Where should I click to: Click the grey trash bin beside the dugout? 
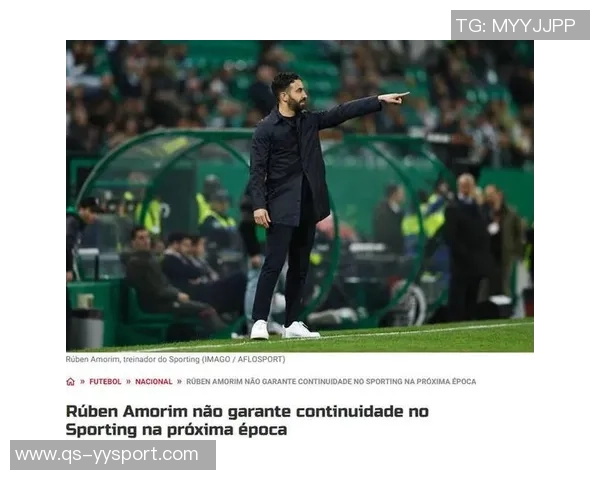[x=86, y=328]
